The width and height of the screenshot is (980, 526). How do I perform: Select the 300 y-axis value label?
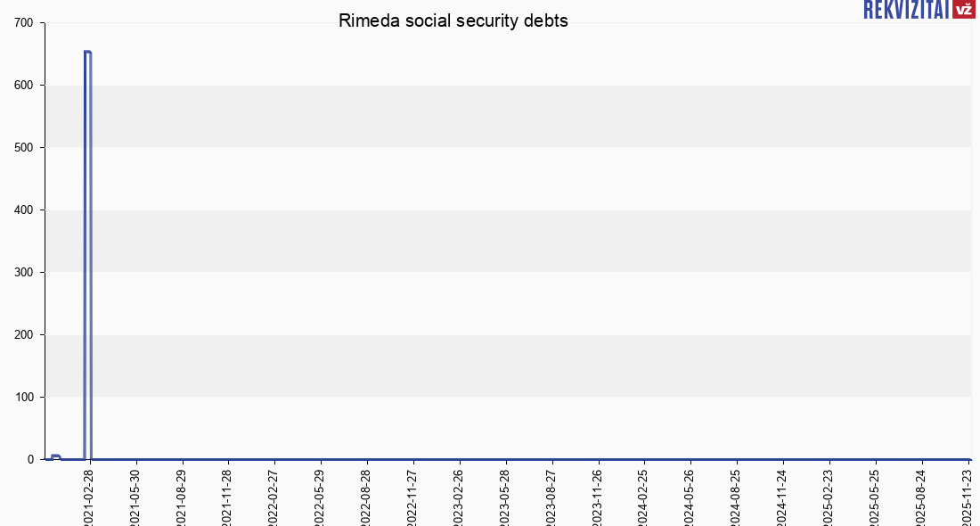pyautogui.click(x=24, y=272)
